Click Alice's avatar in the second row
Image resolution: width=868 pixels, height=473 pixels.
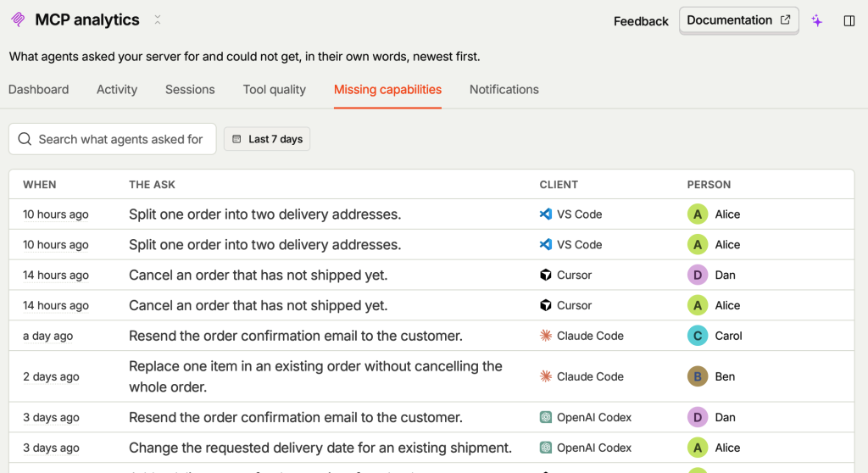(698, 245)
